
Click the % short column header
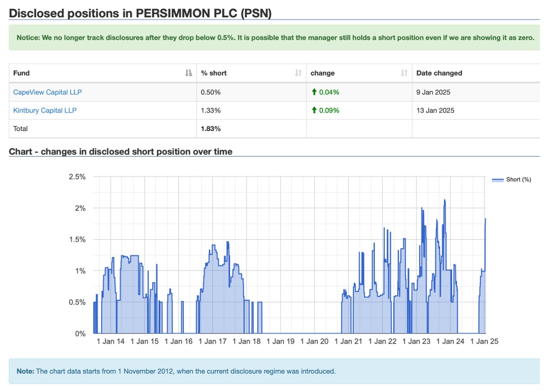[251, 73]
